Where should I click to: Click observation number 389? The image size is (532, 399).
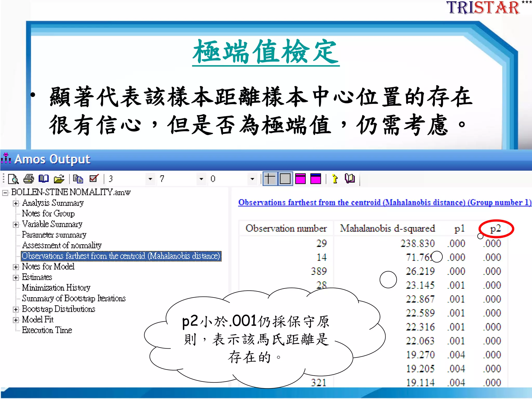tap(319, 271)
